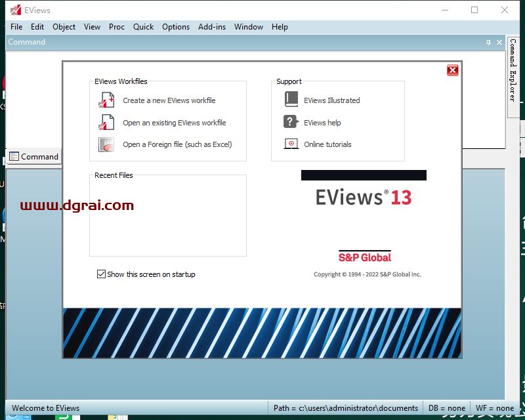Open the Add-ins menu
525x420 pixels.
tap(212, 27)
